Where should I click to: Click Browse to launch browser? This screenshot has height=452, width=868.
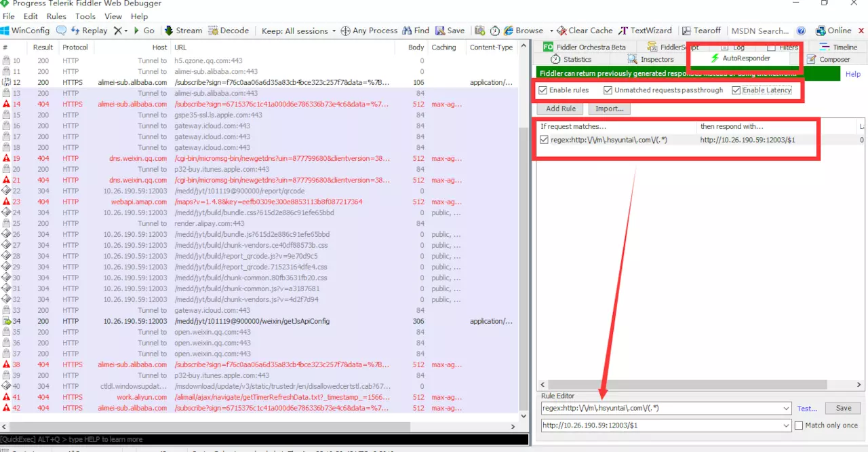(x=524, y=31)
